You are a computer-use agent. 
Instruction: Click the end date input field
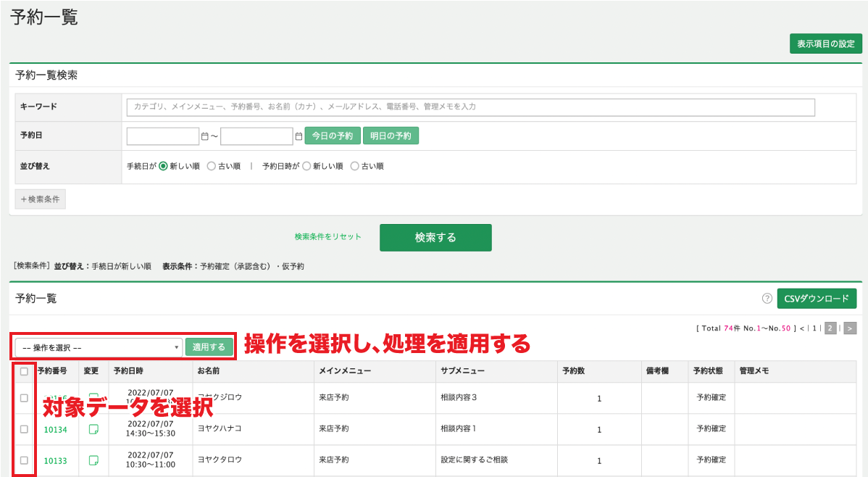coord(256,136)
